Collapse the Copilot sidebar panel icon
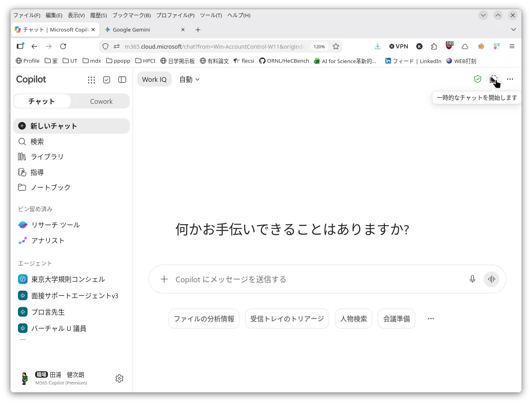The width and height of the screenshot is (532, 404). [x=122, y=80]
